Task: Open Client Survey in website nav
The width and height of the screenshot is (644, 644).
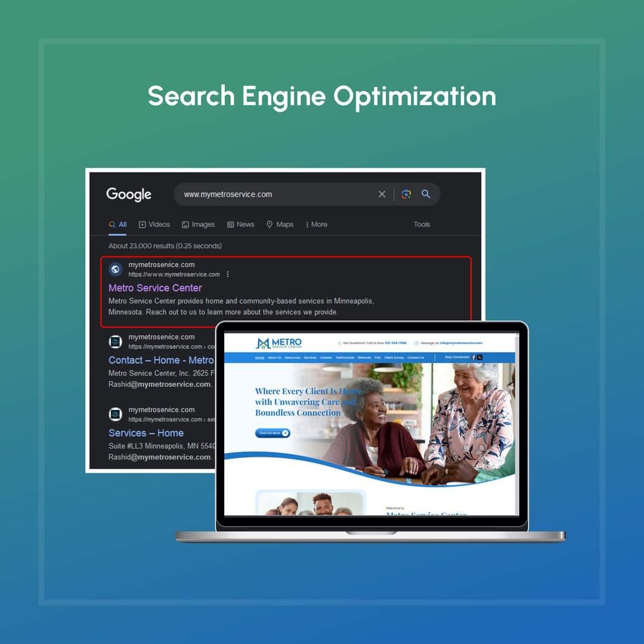Action: tap(394, 357)
